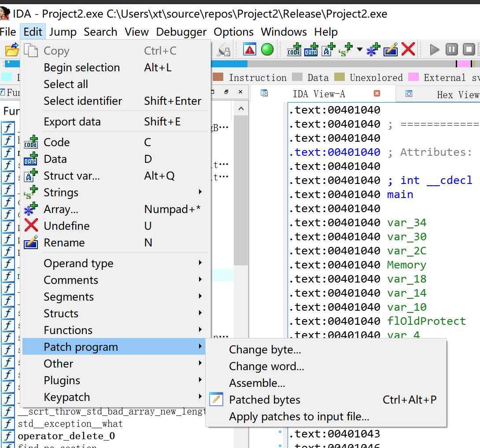Select Change byte... in Patch program submenu
This screenshot has width=480, height=448.
click(326, 349)
